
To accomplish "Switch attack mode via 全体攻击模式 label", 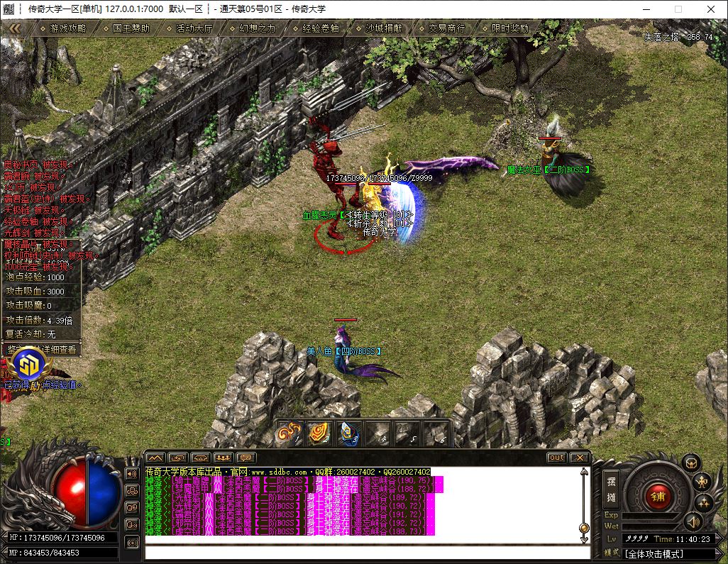I will pos(654,554).
